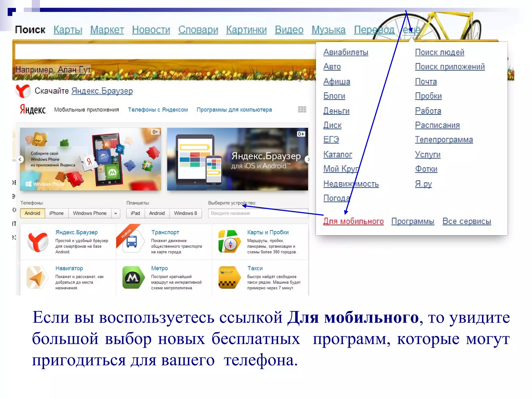Image resolution: width=532 pixels, height=399 pixels.
Task: Expand the phones dropdown arrow after Windows Phone
Action: (116, 213)
